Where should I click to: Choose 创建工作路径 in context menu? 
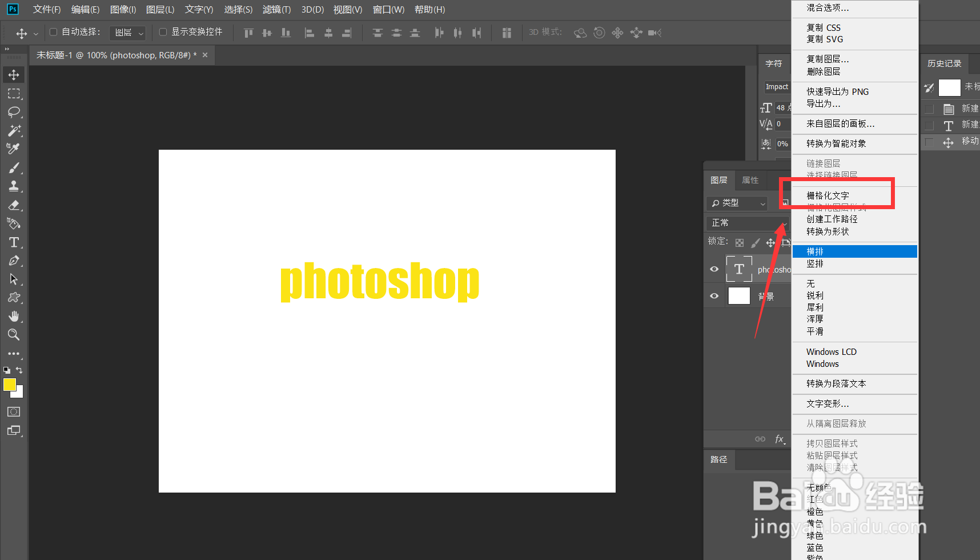click(x=832, y=219)
